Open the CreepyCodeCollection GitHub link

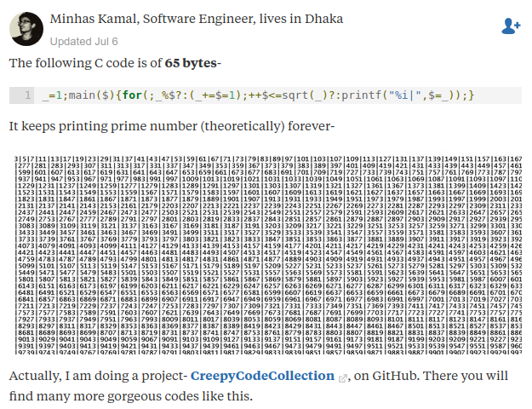coord(262,376)
